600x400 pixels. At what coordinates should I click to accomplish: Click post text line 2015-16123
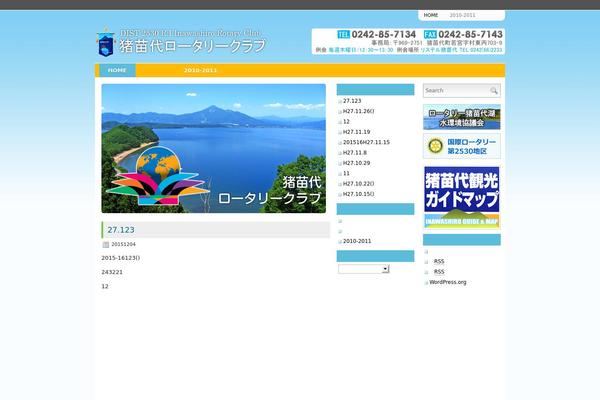[121, 258]
